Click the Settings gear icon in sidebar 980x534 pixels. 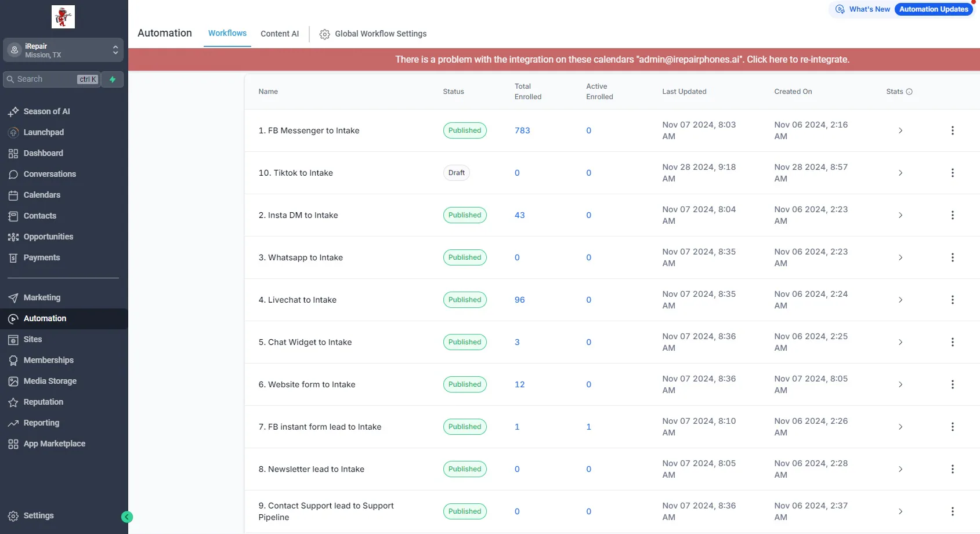point(13,515)
